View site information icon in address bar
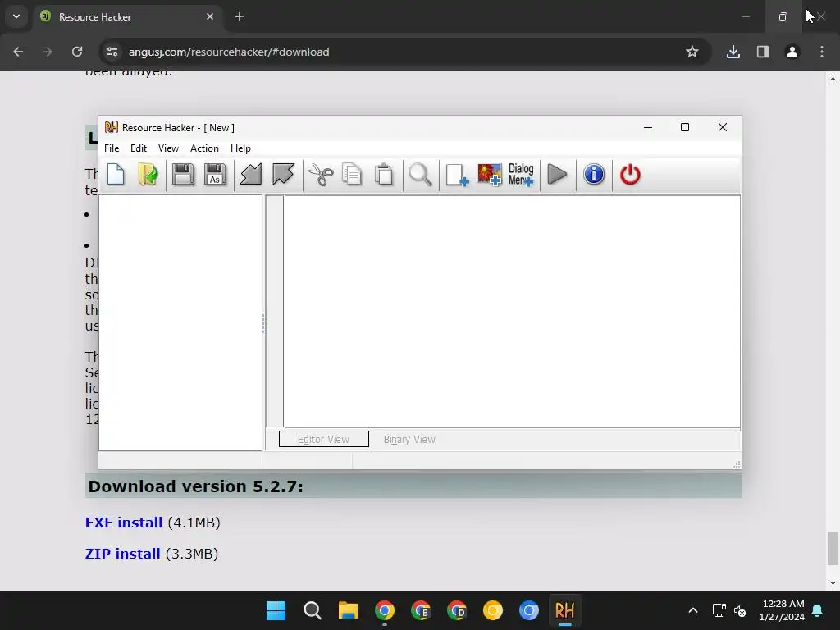The image size is (840, 630). [112, 52]
